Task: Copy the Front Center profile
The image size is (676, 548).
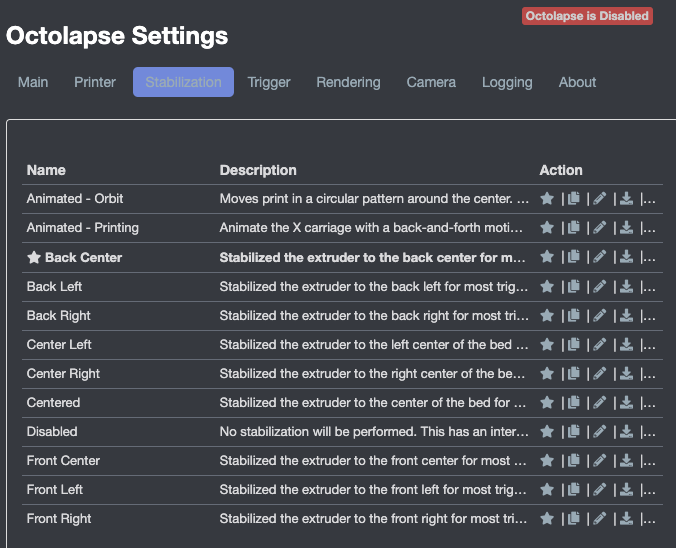Action: (x=574, y=460)
